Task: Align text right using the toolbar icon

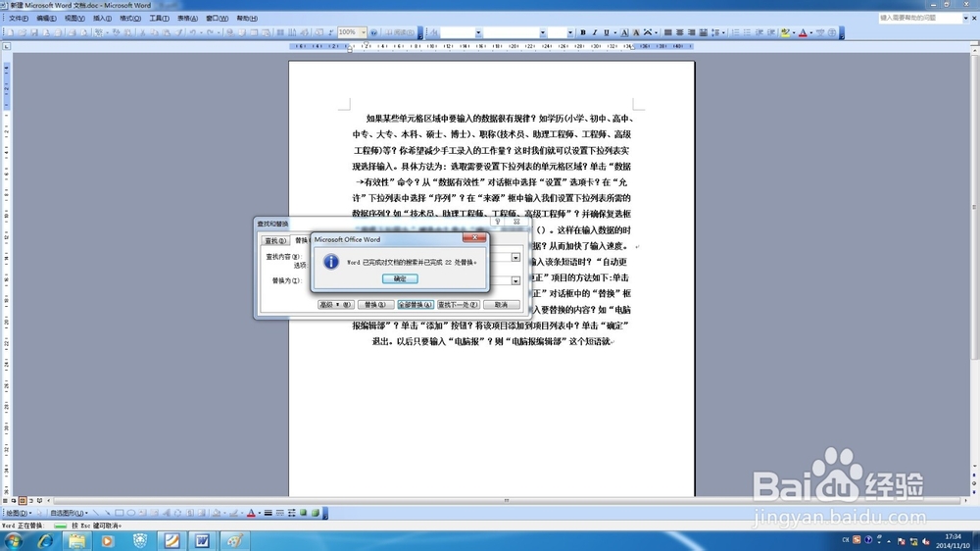Action: [691, 32]
